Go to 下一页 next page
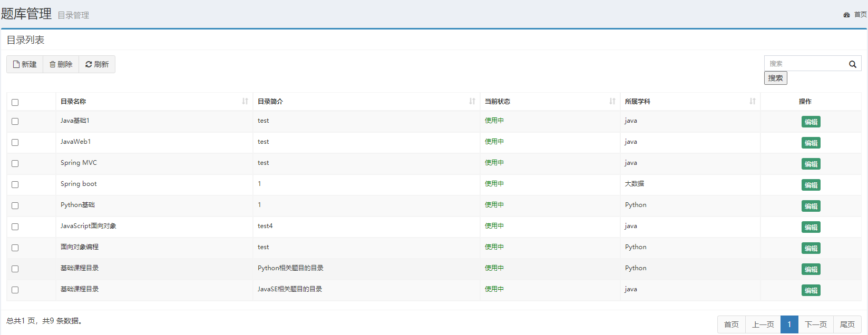This screenshot has height=335, width=868. click(x=816, y=324)
